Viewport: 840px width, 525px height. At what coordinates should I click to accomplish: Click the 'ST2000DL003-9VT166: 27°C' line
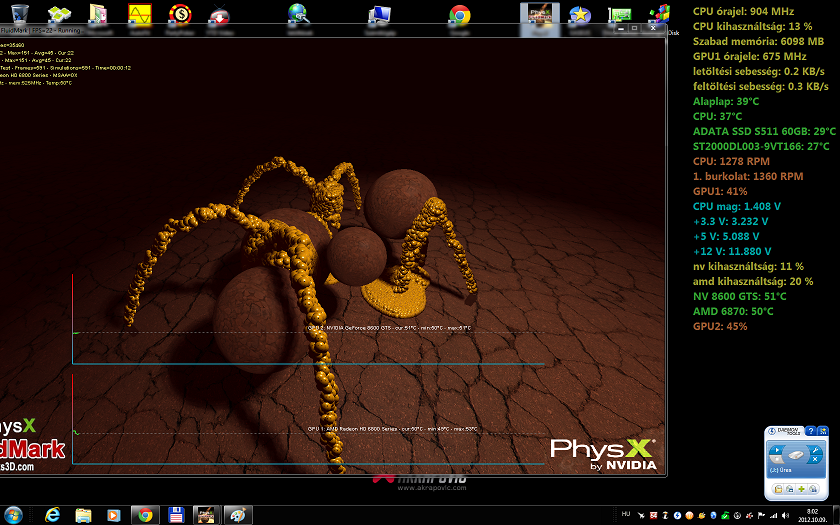tap(761, 146)
